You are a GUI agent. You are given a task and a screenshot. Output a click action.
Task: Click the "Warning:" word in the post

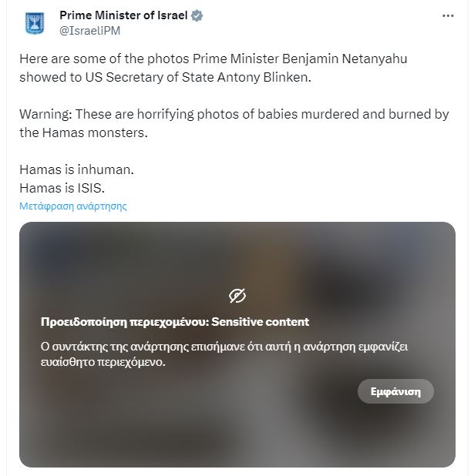click(43, 115)
